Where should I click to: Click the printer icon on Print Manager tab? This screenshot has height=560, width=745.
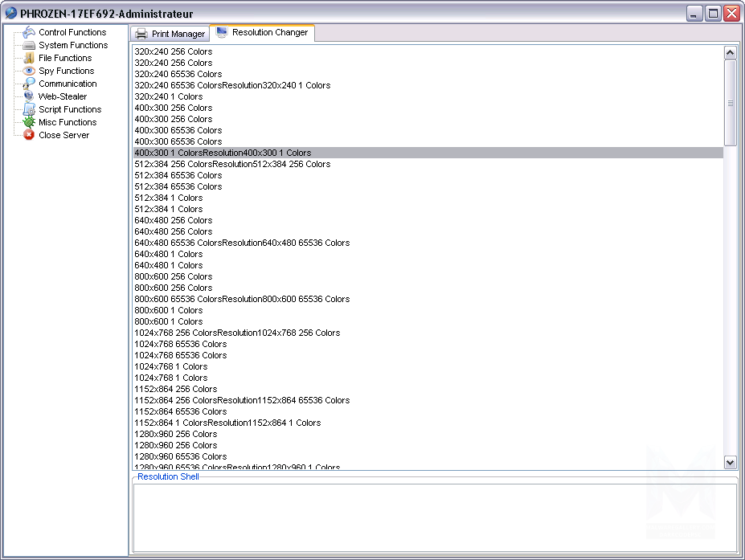pyautogui.click(x=141, y=34)
